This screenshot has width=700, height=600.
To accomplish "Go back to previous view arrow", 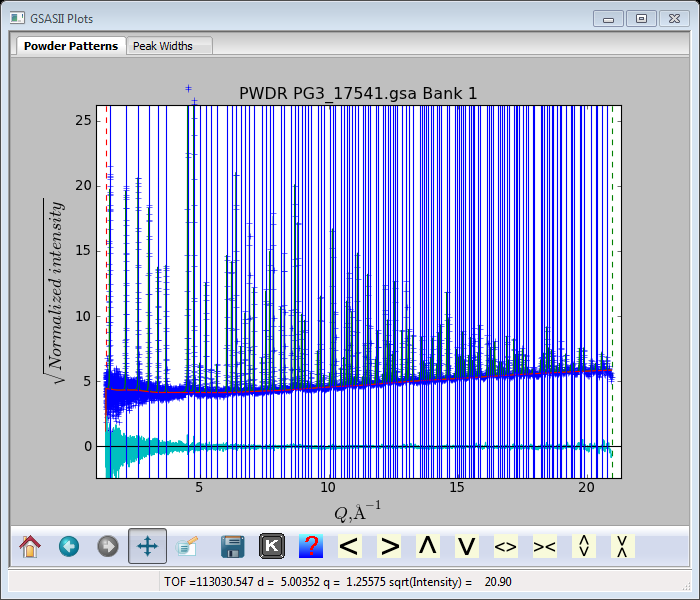I will click(69, 546).
